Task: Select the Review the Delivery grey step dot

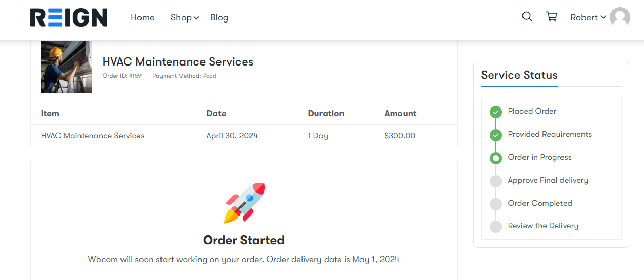Action: coord(495,227)
